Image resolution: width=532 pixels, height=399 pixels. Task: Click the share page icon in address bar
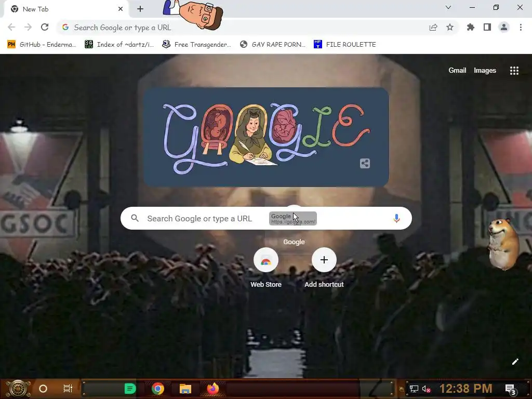[433, 28]
